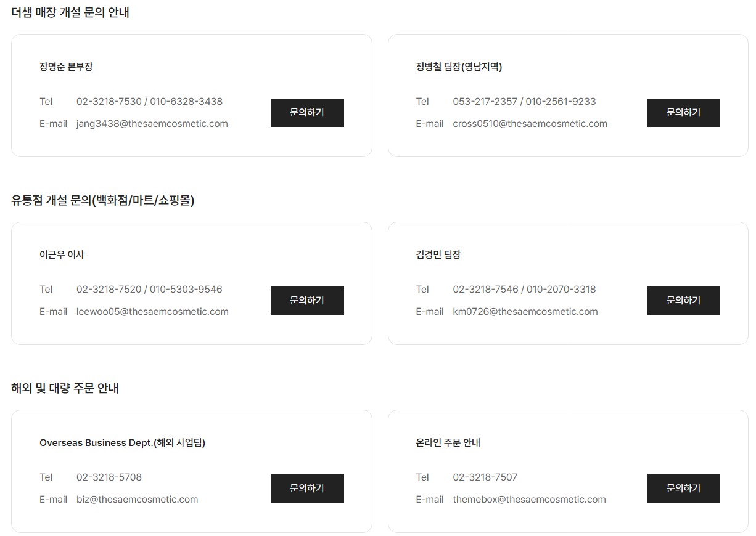
Task: Click phone number 02-3218-7520 / 010-5303-9546
Action: tap(149, 290)
